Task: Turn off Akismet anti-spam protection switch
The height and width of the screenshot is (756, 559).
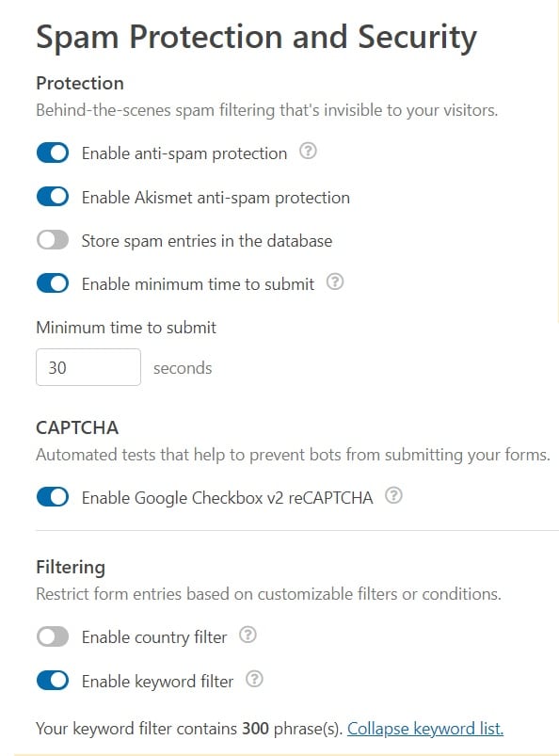Action: click(53, 197)
